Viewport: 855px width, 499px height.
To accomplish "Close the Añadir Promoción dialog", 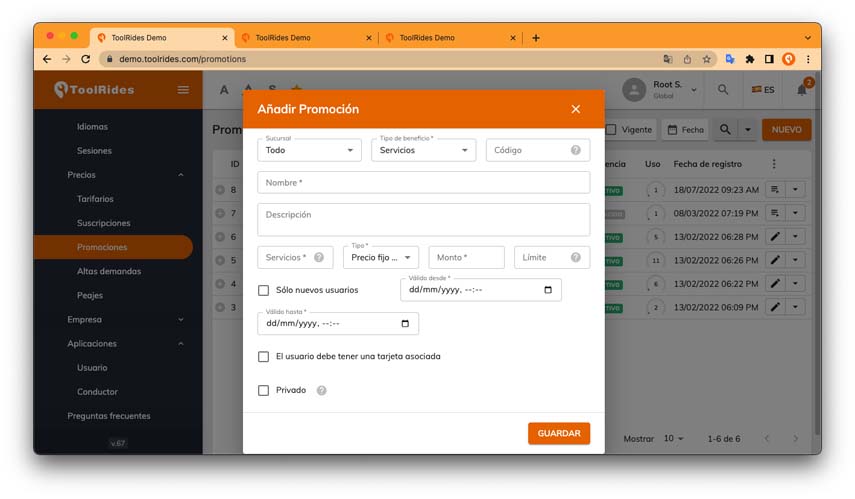I will (x=575, y=109).
